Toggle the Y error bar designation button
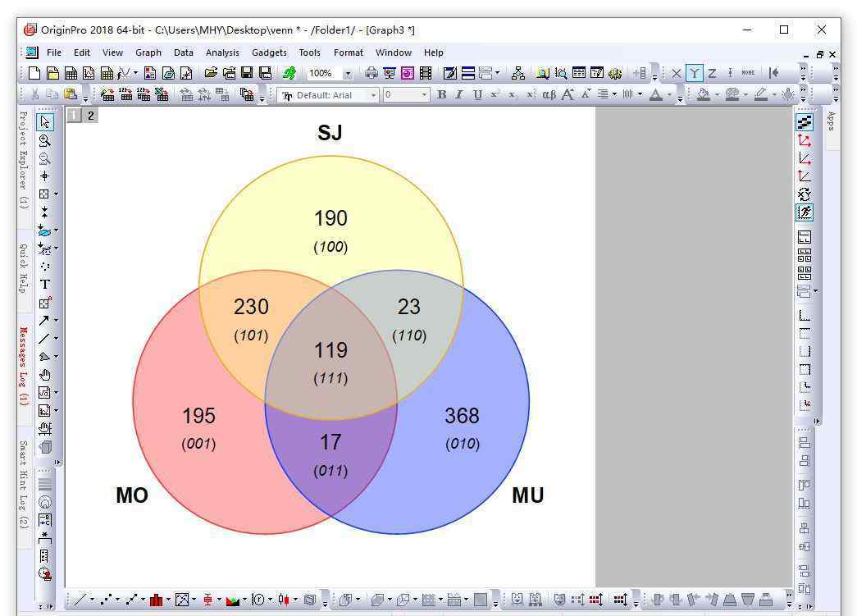 [730, 73]
